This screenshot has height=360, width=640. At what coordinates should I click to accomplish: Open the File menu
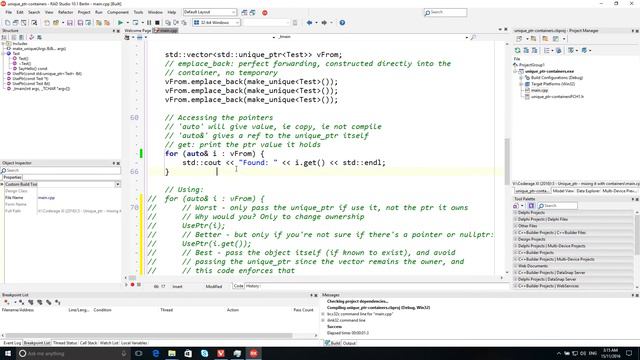click(9, 12)
